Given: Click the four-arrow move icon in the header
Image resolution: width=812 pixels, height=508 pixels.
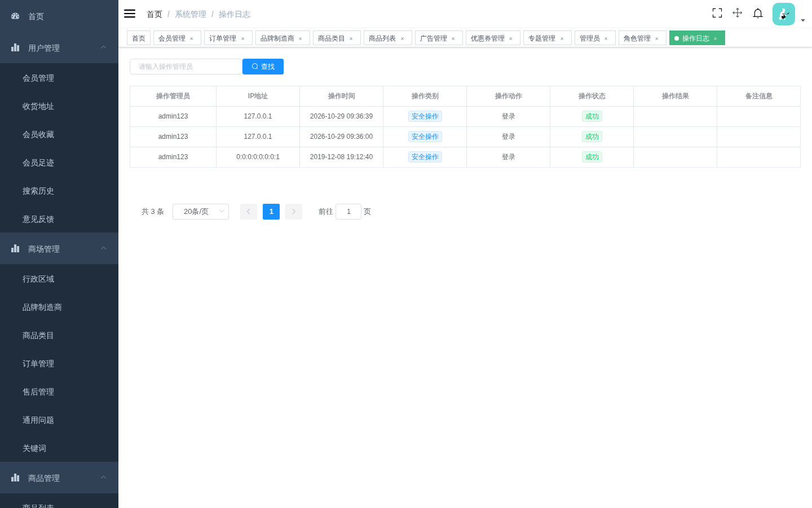Looking at the screenshot, I should click(738, 13).
